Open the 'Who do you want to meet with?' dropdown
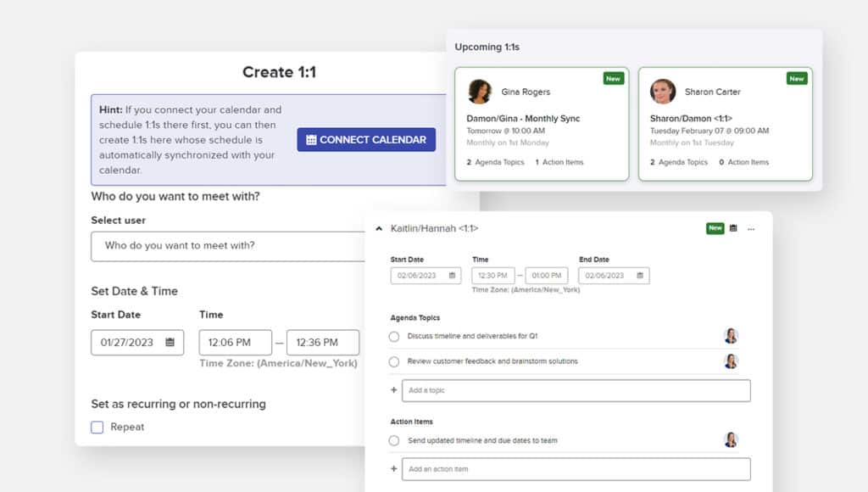This screenshot has height=492, width=868. (x=229, y=246)
